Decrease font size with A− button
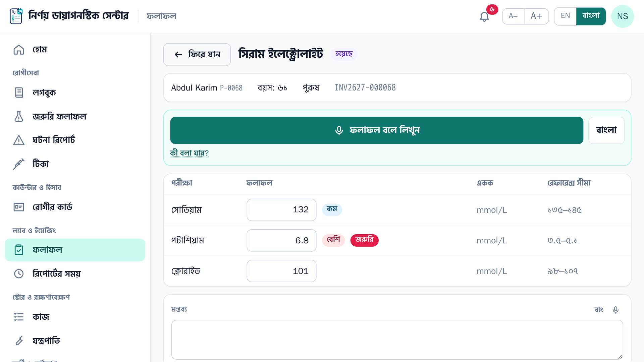Image resolution: width=644 pixels, height=362 pixels. click(513, 16)
